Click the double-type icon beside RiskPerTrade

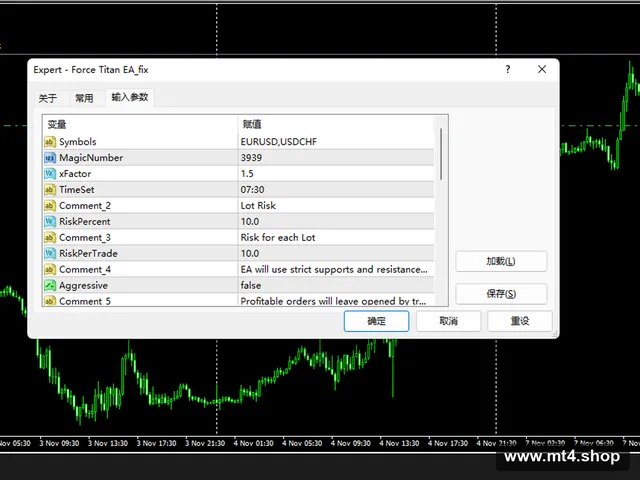(x=50, y=253)
